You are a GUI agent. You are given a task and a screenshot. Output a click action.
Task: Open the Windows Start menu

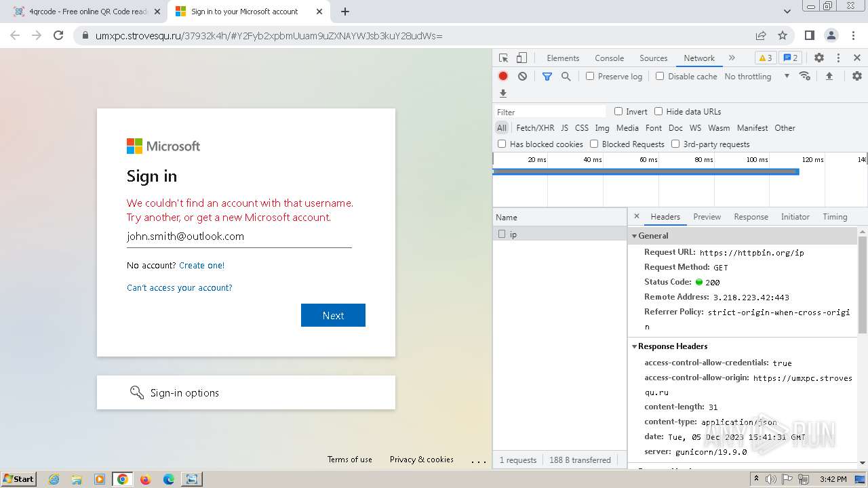18,479
